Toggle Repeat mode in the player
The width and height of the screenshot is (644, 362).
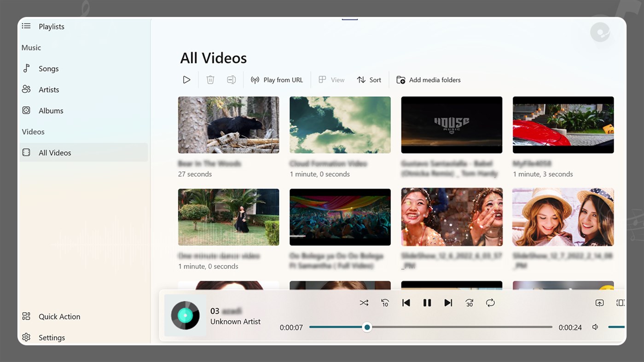pos(490,303)
